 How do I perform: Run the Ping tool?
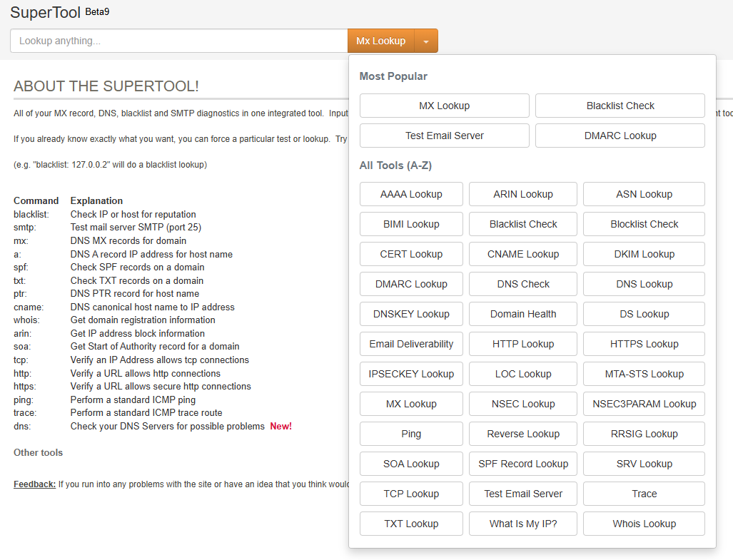[x=411, y=434]
